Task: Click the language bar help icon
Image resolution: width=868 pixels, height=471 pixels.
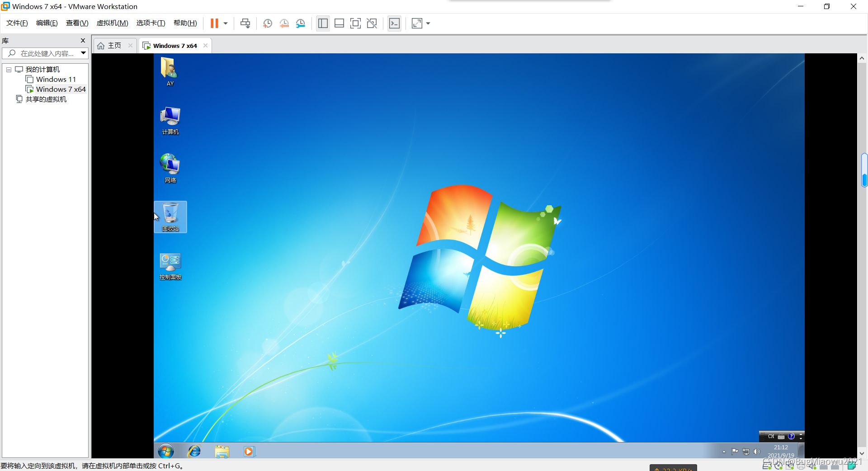Action: tap(791, 436)
